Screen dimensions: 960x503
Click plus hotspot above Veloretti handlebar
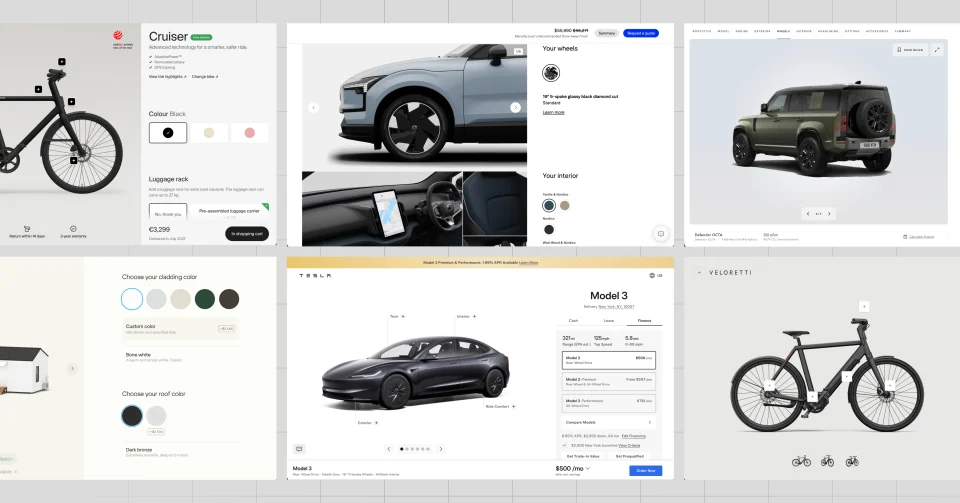tap(864, 307)
